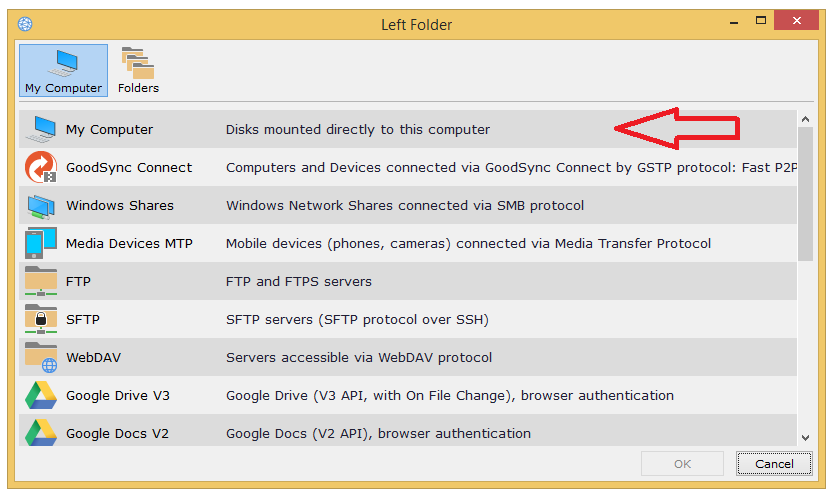The width and height of the screenshot is (833, 499).
Task: Click the My Computer laptop icon in list
Action: [41, 130]
